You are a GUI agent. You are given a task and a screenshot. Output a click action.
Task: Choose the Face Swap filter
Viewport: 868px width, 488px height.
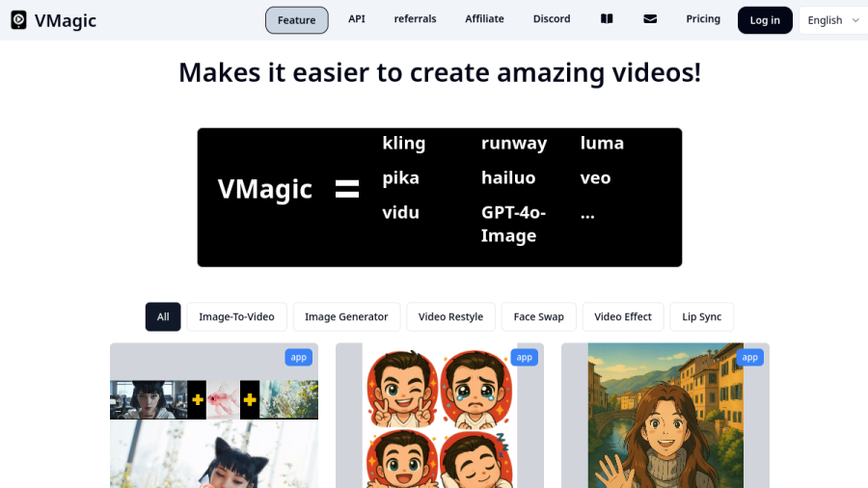pos(538,316)
